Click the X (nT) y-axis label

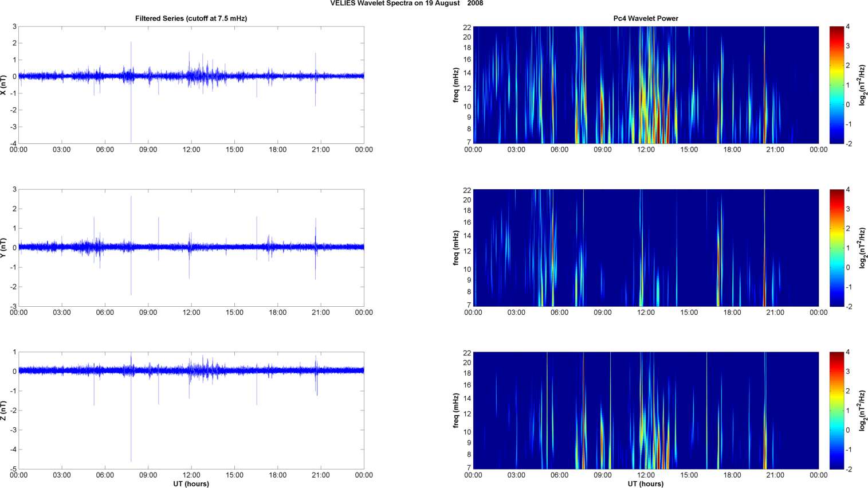click(3, 85)
